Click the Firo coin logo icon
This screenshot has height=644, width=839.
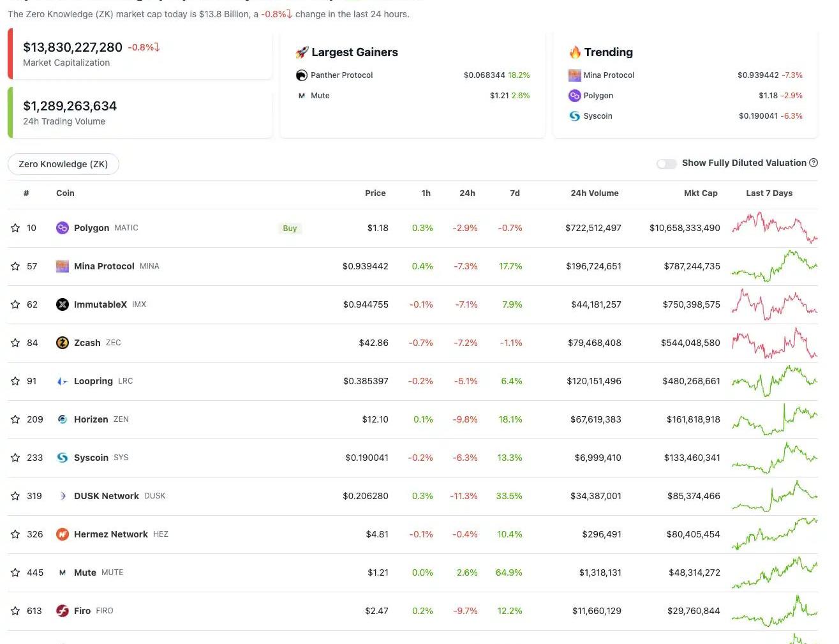click(x=63, y=611)
